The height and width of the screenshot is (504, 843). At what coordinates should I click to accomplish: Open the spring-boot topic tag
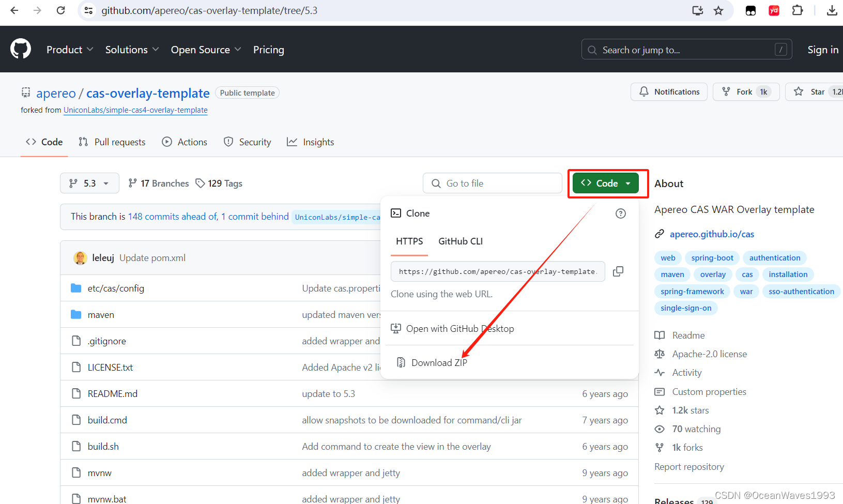tap(712, 258)
